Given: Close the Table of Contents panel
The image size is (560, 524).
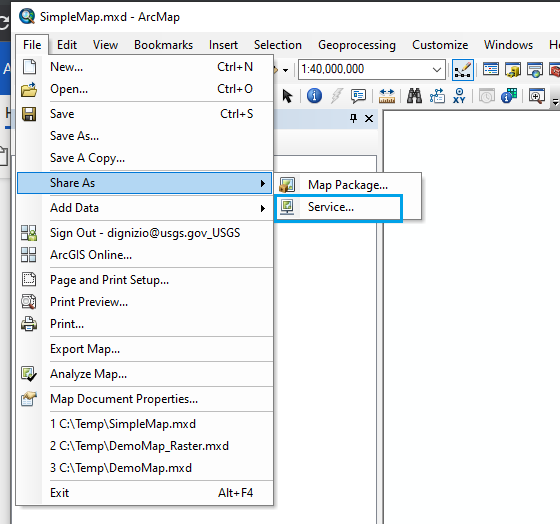Looking at the screenshot, I should click(369, 119).
